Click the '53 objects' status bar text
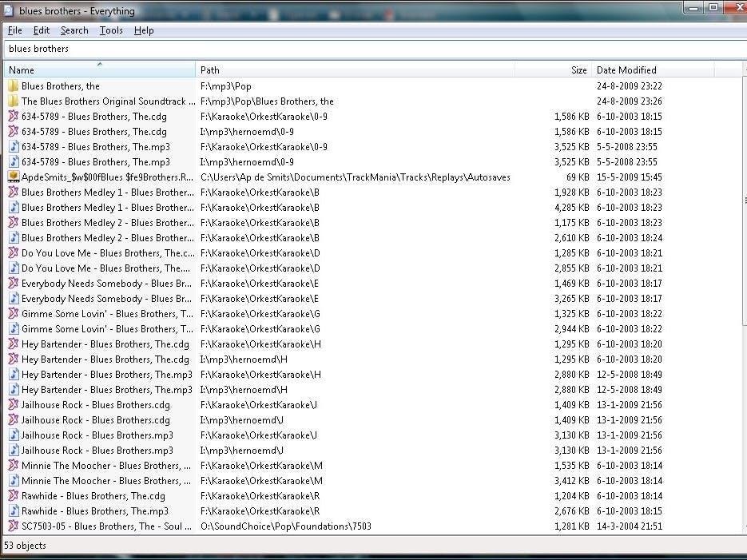 [x=25, y=546]
